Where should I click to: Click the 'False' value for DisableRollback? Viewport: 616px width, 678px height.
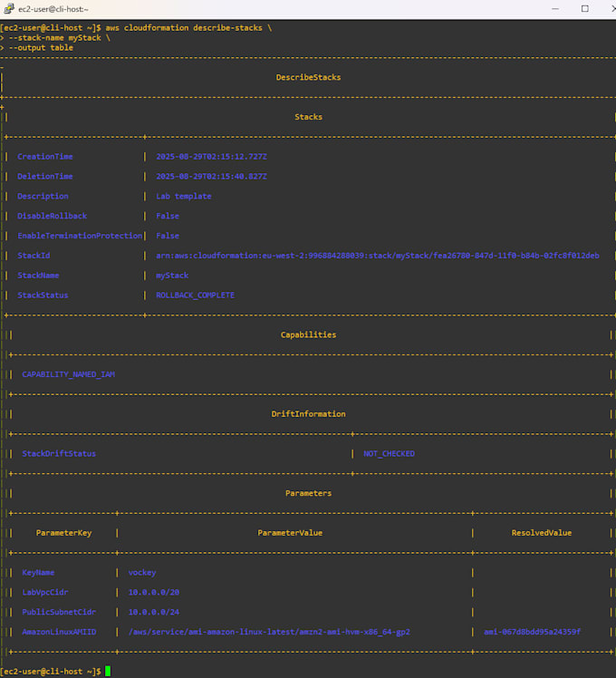pyautogui.click(x=168, y=216)
